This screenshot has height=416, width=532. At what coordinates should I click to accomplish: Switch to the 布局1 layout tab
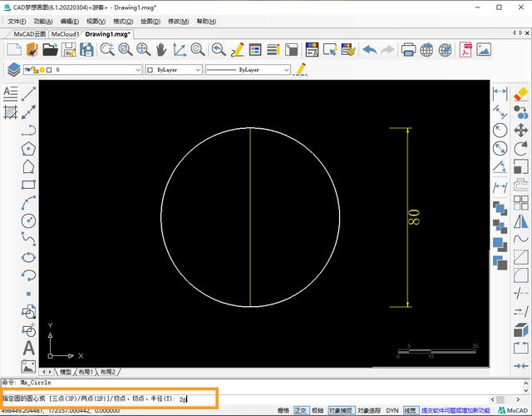click(x=86, y=371)
